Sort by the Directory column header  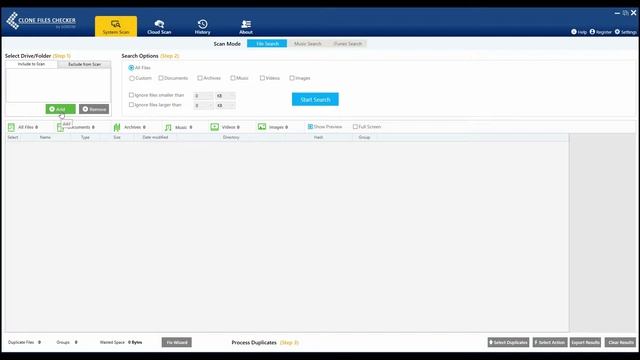coord(231,138)
